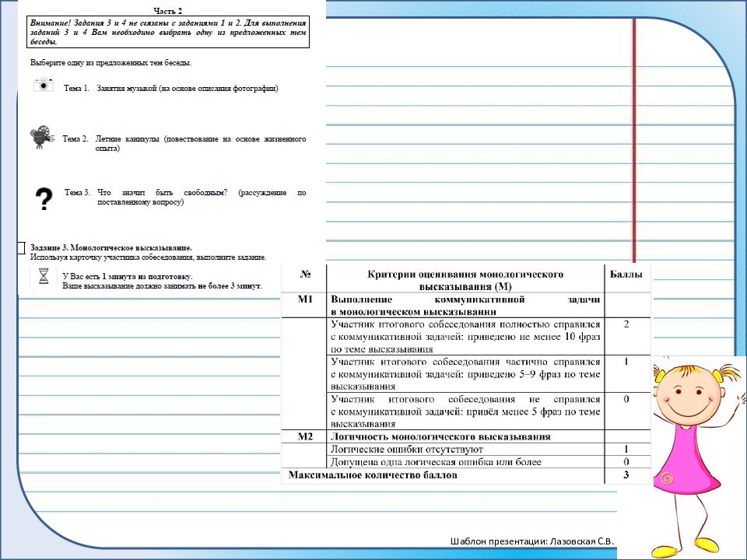Viewport: 747px width, 560px height.
Task: Click the 'Часть 2' heading
Action: (x=168, y=11)
